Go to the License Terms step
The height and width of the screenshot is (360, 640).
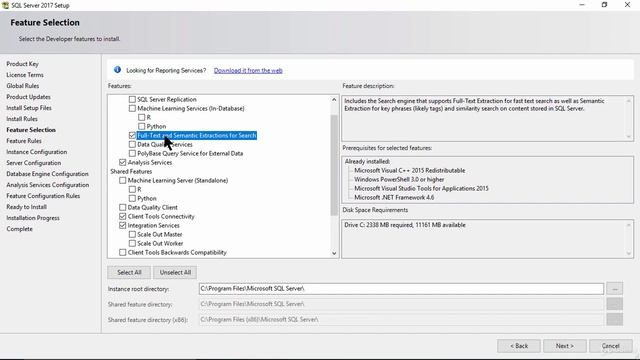point(25,75)
